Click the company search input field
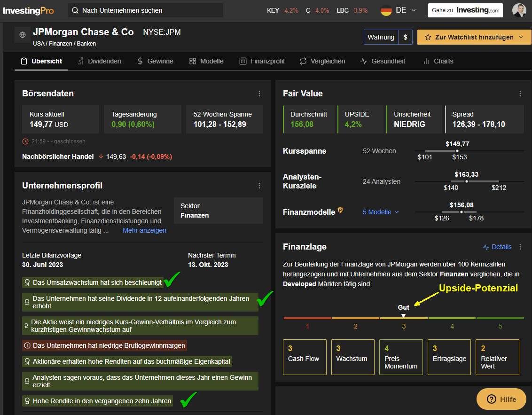 coord(146,10)
